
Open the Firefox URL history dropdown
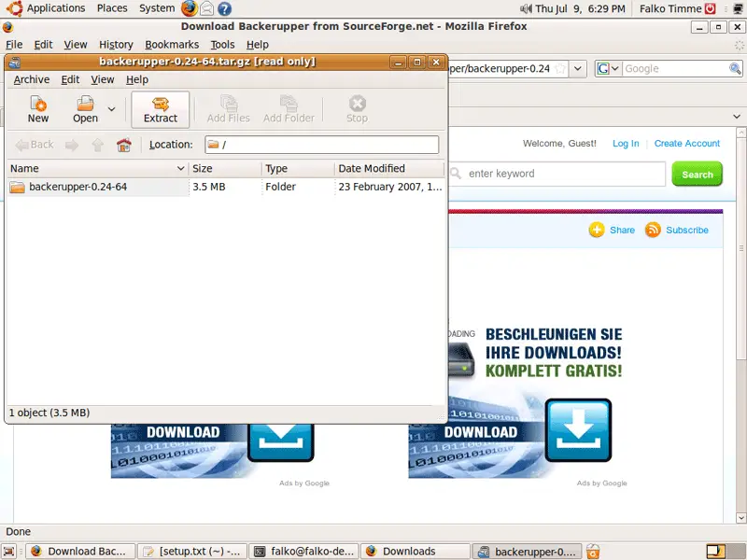[x=578, y=68]
